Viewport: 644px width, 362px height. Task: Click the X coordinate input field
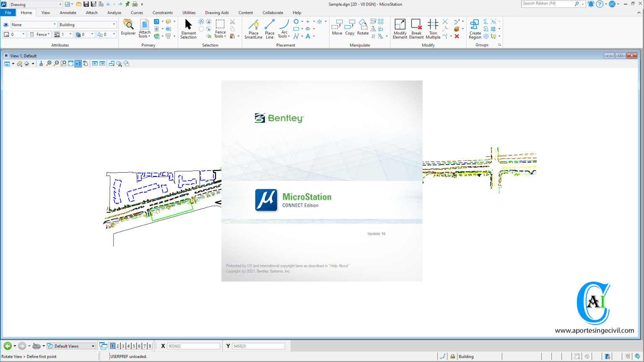(x=193, y=346)
